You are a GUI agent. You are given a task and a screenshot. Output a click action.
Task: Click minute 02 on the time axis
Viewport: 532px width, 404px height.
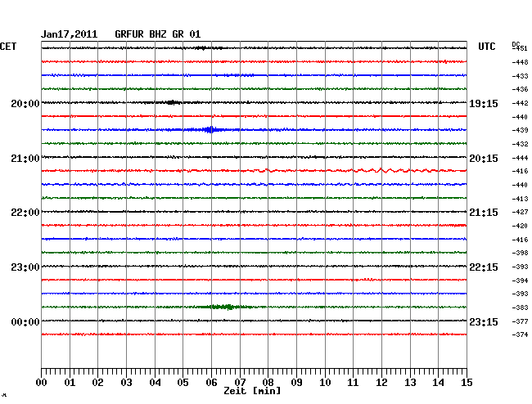[97, 382]
